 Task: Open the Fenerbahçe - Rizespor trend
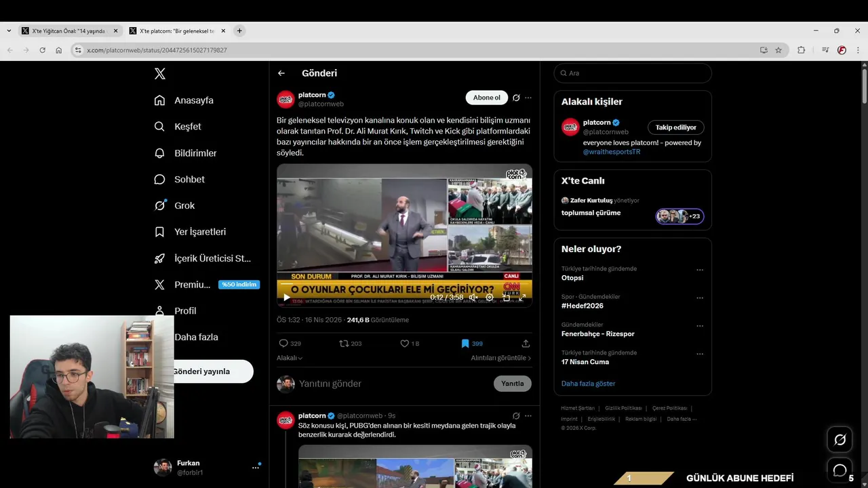pyautogui.click(x=597, y=333)
